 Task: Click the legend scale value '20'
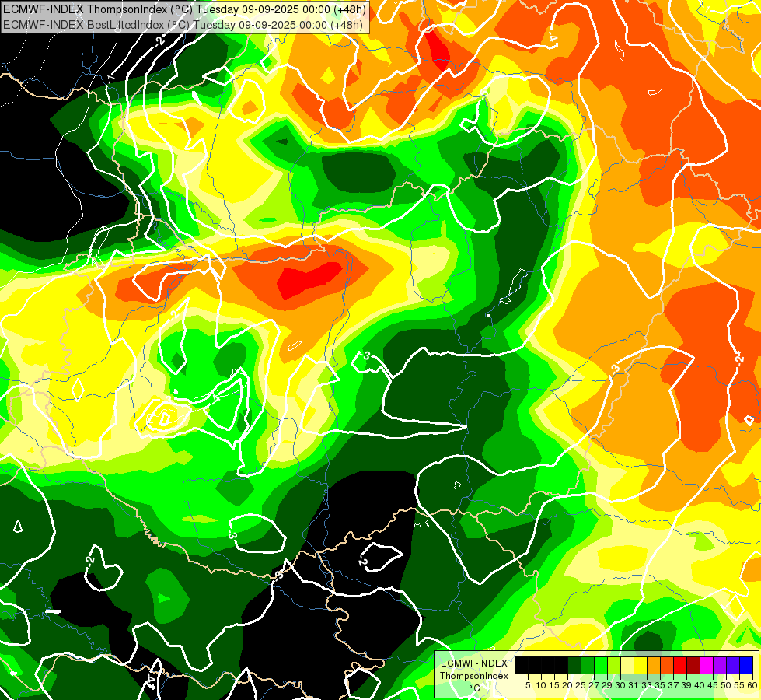tap(567, 685)
